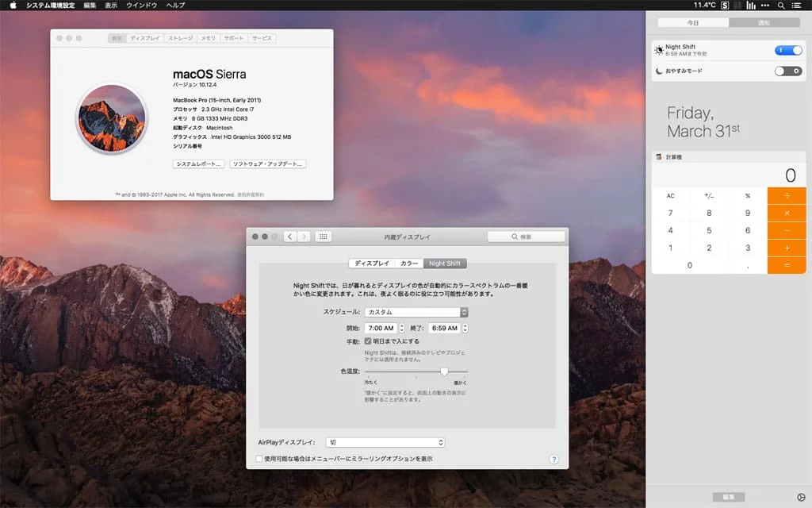
Task: Open the AirPlayディスプレイ dropdown
Action: click(385, 442)
